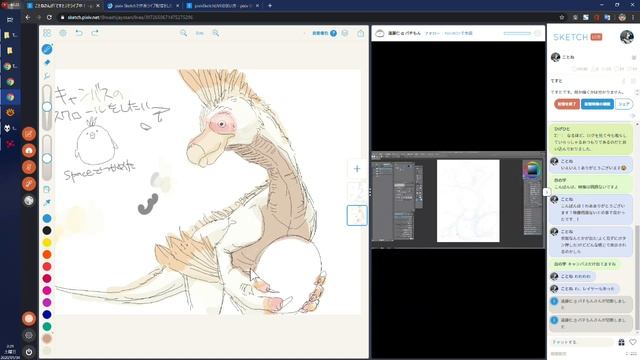Screen dimensions: 640x360
Task: Zoom out of the canvas
Action: [x=184, y=33]
